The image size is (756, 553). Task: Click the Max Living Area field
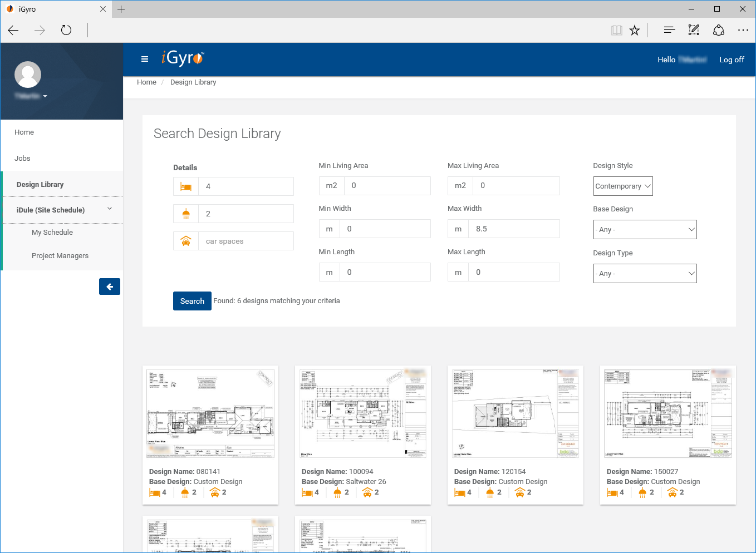(517, 186)
